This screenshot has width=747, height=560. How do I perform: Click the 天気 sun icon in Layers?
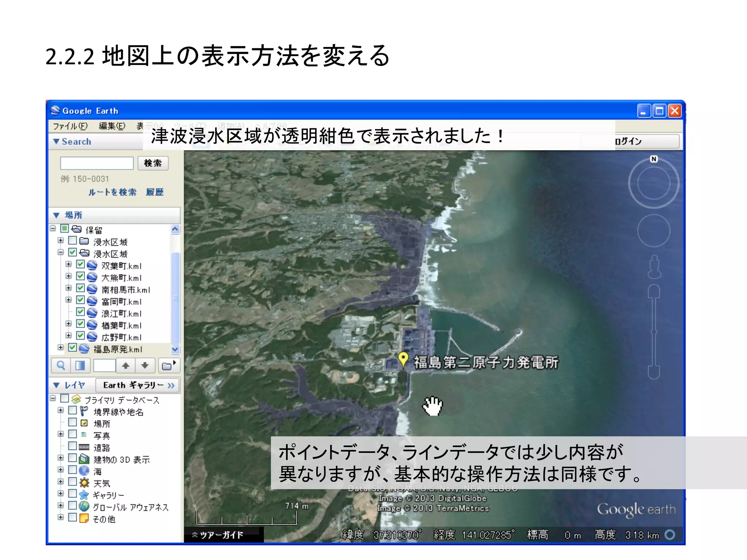pos(84,483)
